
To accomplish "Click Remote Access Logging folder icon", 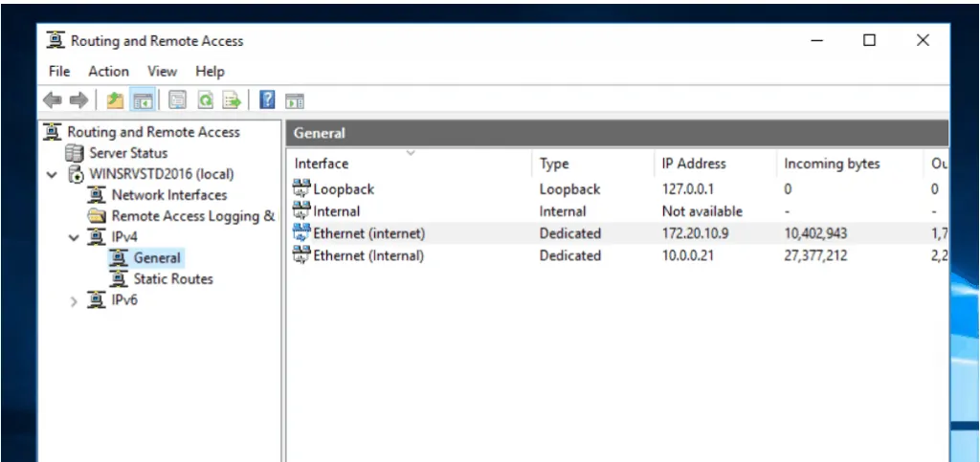I will (97, 216).
